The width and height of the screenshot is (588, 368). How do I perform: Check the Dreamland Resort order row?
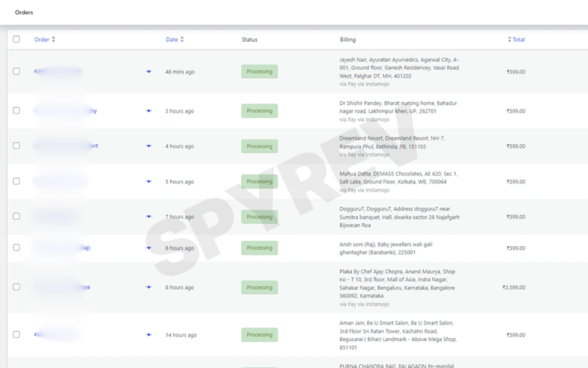click(17, 146)
